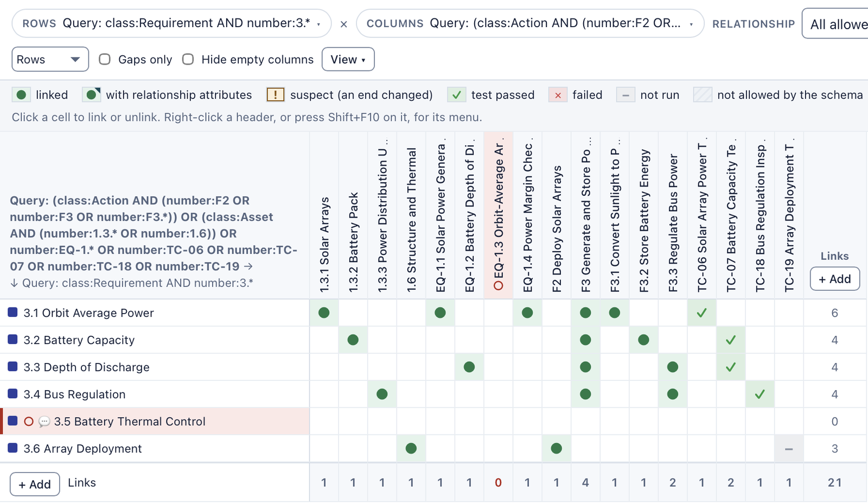This screenshot has height=504, width=868.
Task: Click the F3 Generate and Store column header
Action: pos(585,215)
